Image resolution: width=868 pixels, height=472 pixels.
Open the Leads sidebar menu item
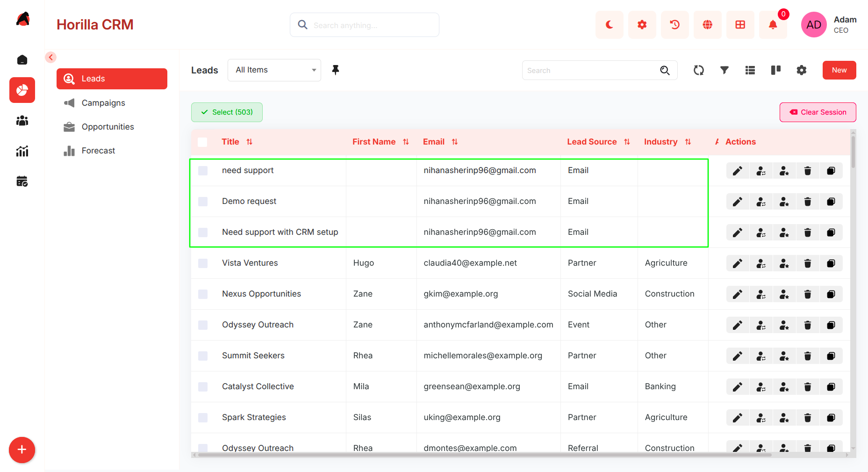point(112,79)
